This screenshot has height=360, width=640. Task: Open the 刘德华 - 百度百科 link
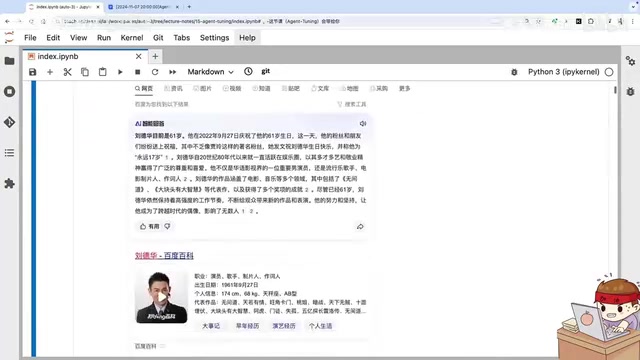pyautogui.click(x=164, y=256)
